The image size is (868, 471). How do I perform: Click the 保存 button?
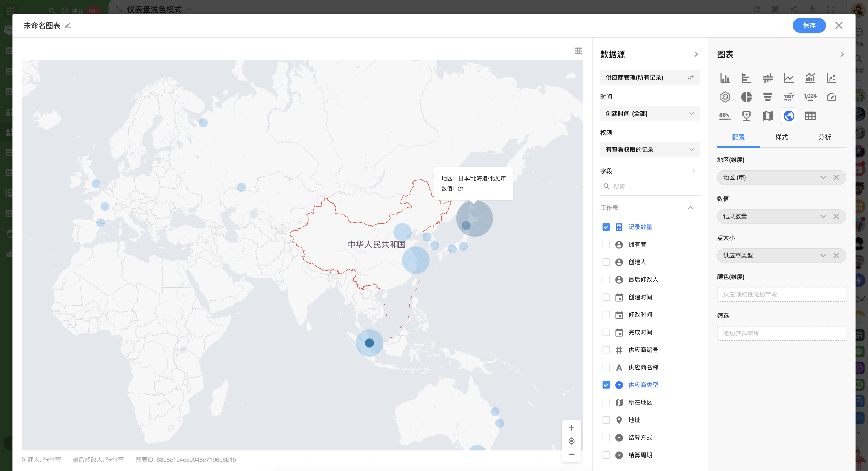click(x=809, y=26)
